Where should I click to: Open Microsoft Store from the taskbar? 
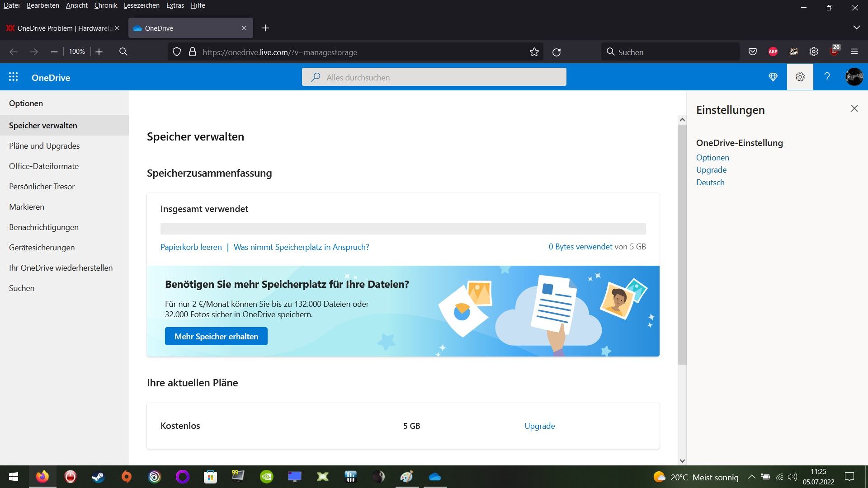(x=210, y=477)
